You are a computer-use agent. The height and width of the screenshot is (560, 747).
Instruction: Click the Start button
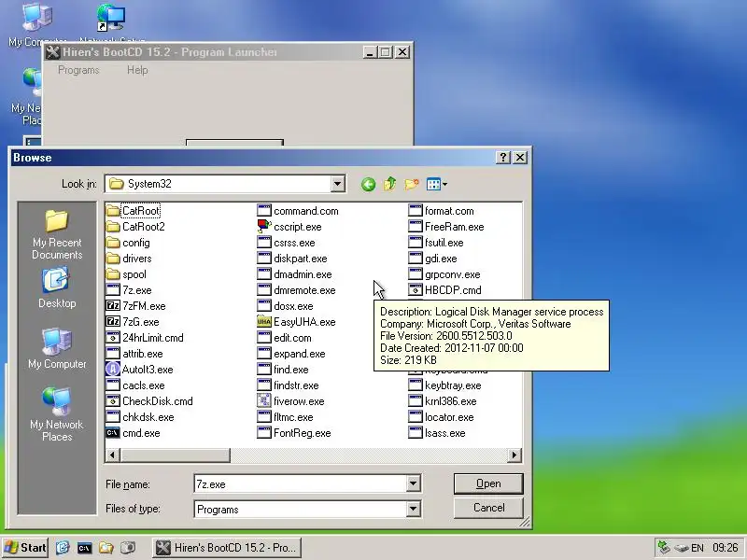coord(26,548)
